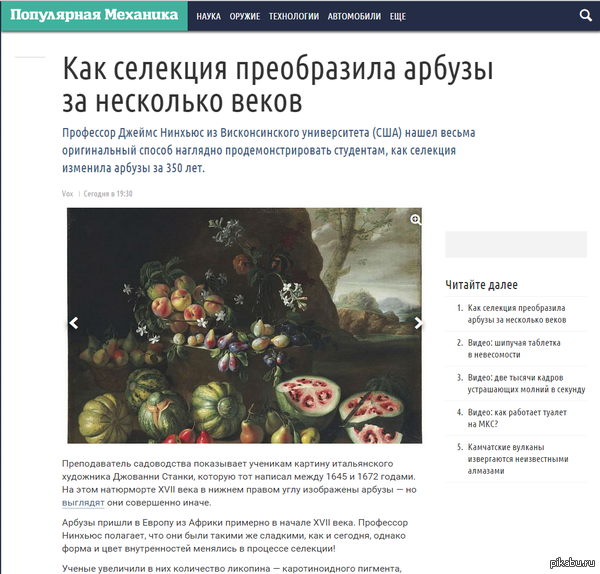The image size is (600, 574).
Task: Expand the Еще menu item
Action: pyautogui.click(x=398, y=16)
